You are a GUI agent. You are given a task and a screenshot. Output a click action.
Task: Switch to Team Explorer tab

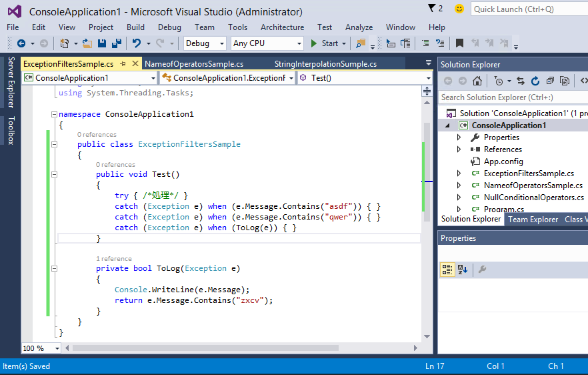(533, 220)
